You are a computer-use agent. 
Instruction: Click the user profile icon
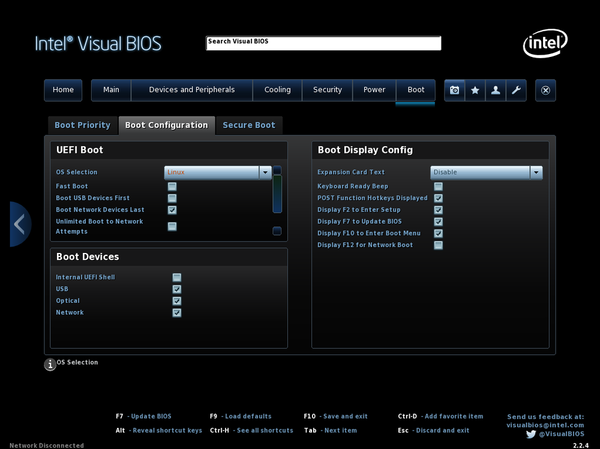click(496, 90)
